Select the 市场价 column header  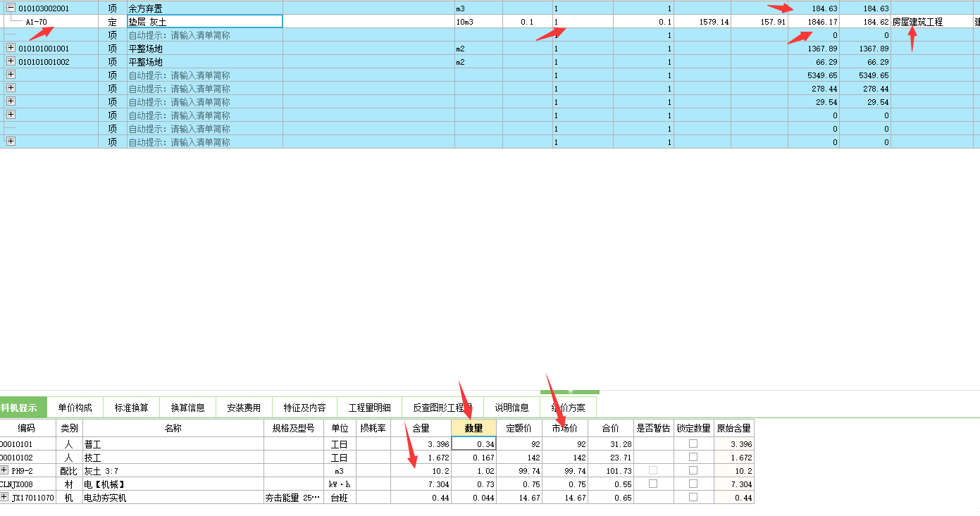pos(565,428)
